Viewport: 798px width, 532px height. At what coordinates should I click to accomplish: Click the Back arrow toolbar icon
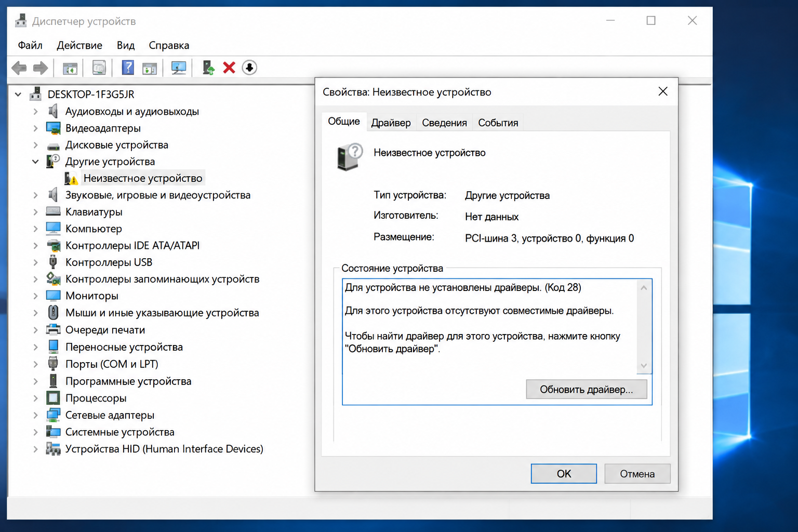tap(19, 68)
